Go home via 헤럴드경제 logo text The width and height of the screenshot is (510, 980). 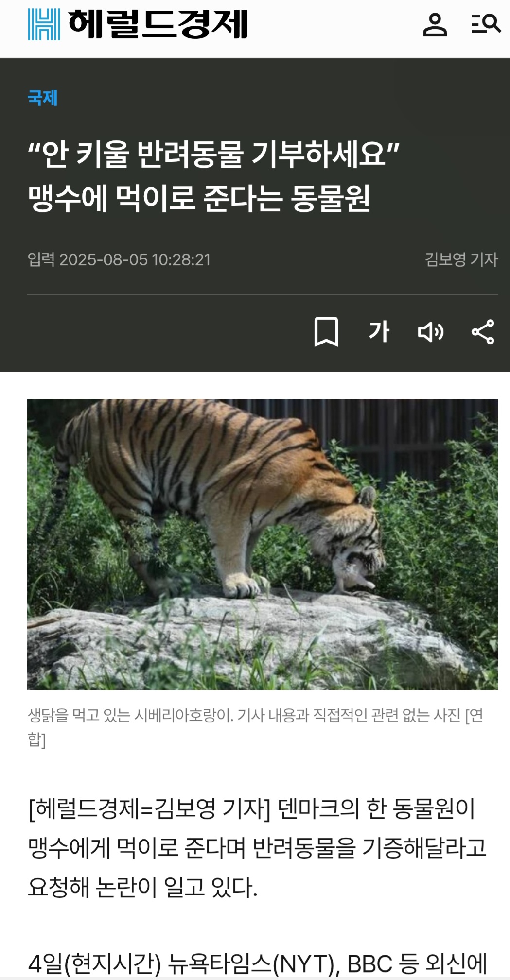pos(158,24)
